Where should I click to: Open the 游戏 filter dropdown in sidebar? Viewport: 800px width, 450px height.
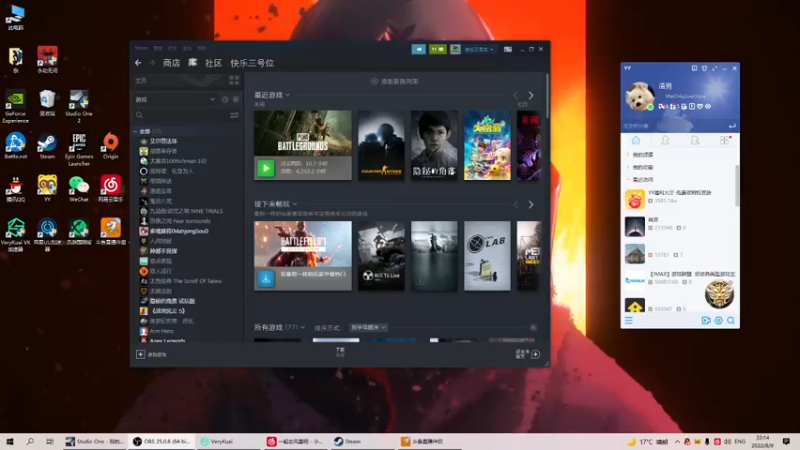coord(176,99)
